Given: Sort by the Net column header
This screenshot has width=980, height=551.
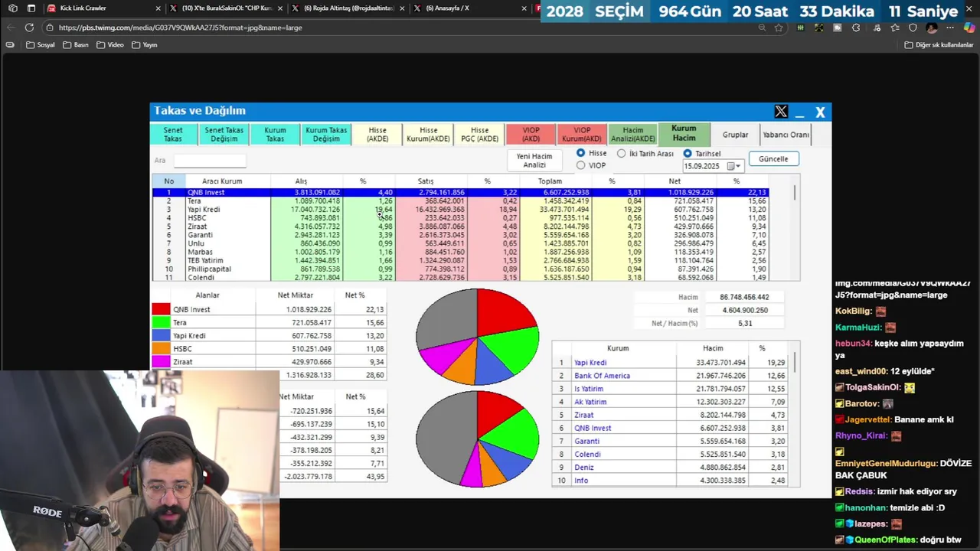Looking at the screenshot, I should [x=675, y=181].
